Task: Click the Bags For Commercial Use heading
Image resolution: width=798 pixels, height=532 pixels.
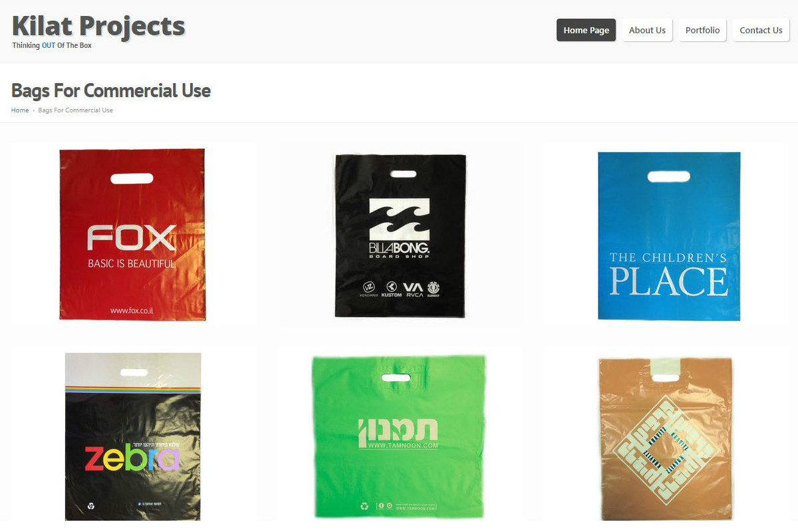Action: tap(111, 90)
